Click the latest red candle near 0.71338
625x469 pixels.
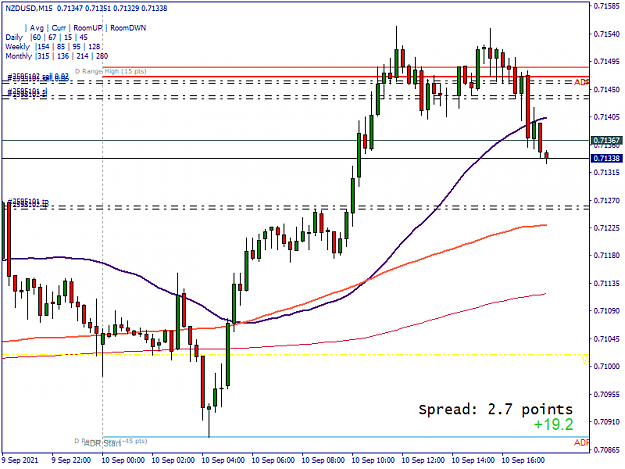pos(546,156)
